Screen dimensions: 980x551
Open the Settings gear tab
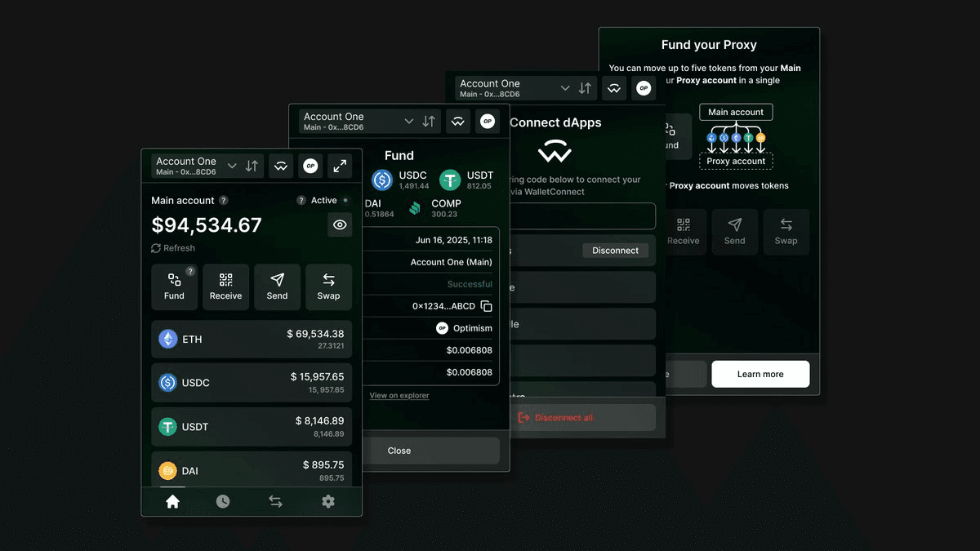(x=328, y=502)
